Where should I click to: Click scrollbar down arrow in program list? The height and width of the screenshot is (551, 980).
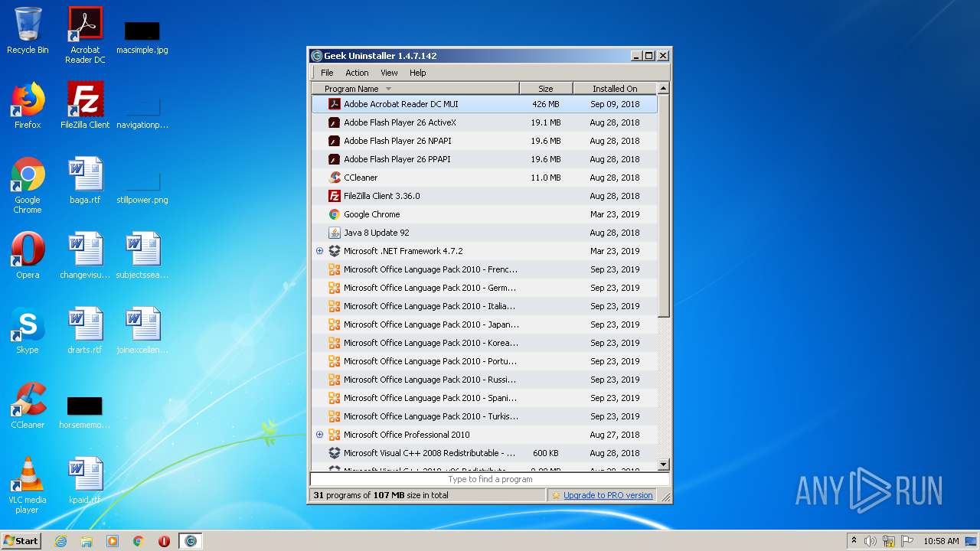[663, 465]
